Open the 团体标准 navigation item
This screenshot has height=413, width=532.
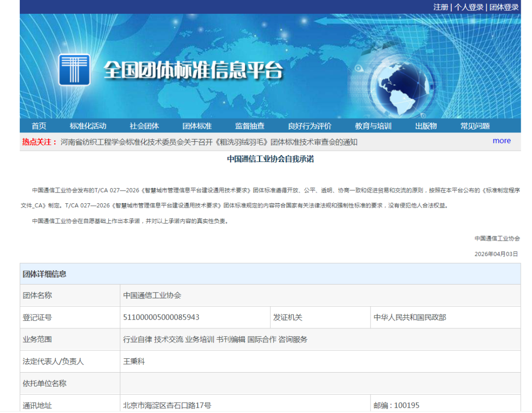pos(197,126)
